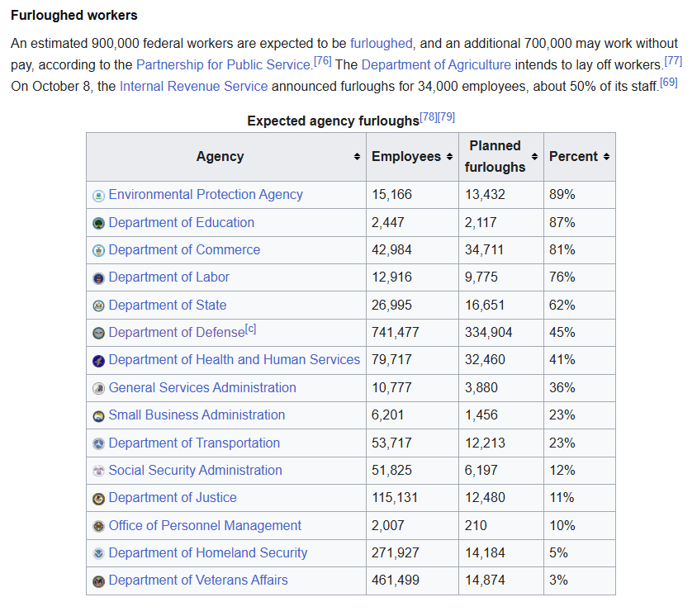Follow footnote [c] after Department of Defense

pyautogui.click(x=251, y=329)
